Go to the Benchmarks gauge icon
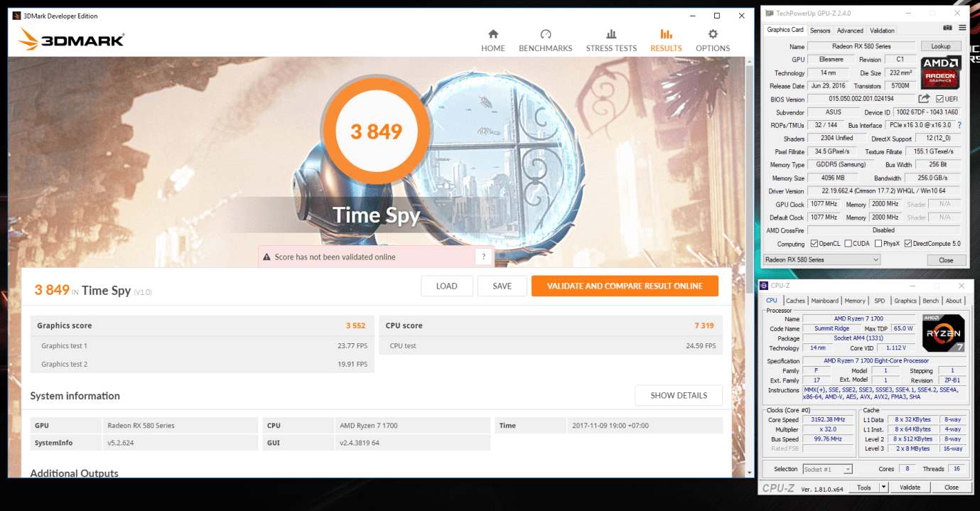Image resolution: width=980 pixels, height=511 pixels. coord(545,34)
